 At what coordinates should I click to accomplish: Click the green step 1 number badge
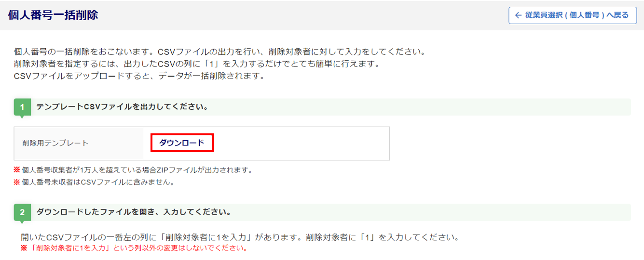coord(22,107)
